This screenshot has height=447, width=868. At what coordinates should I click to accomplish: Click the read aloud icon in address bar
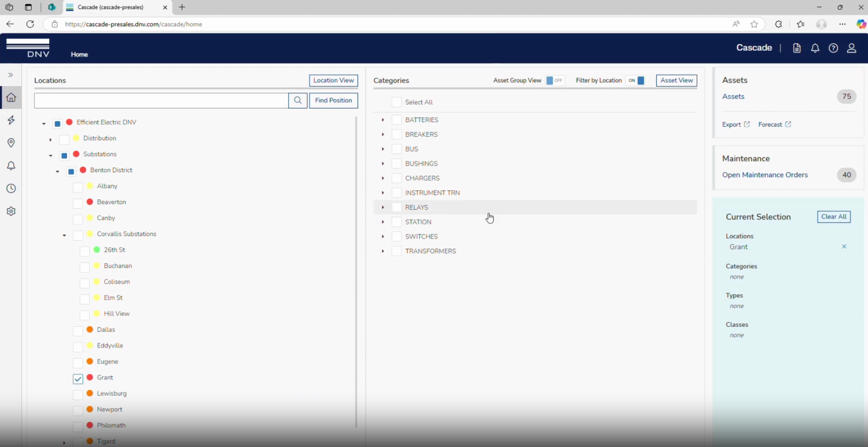point(736,24)
